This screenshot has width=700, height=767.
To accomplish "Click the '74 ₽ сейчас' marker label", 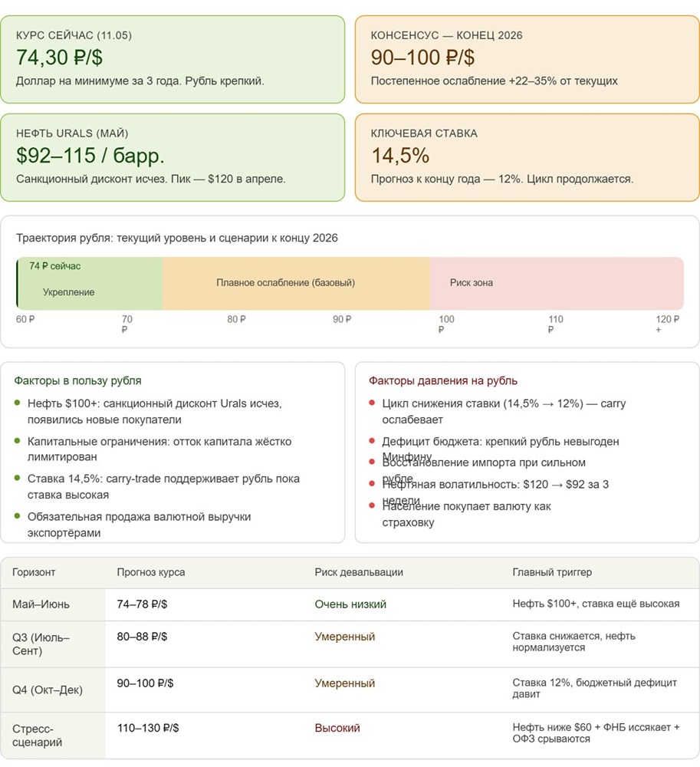I will (x=54, y=266).
